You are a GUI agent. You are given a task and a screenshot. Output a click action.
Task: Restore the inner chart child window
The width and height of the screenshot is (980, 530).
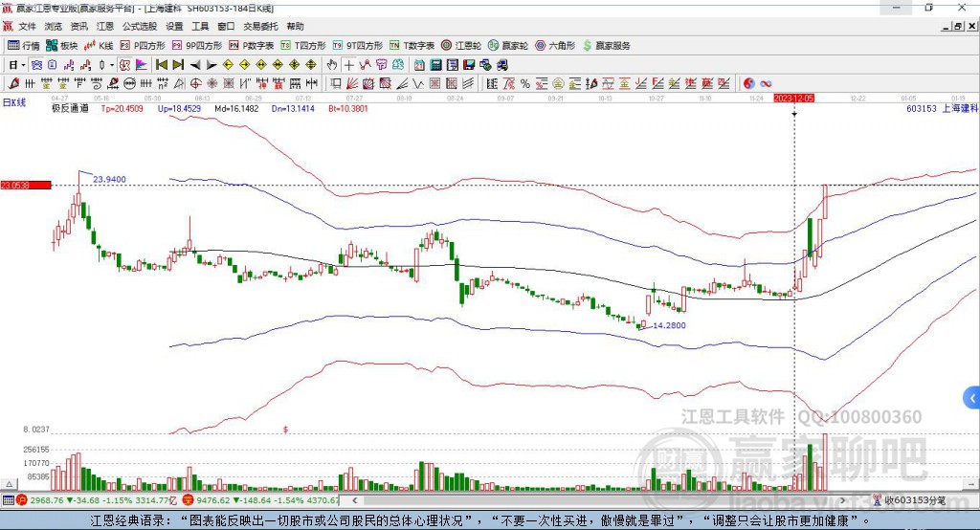pos(959,26)
